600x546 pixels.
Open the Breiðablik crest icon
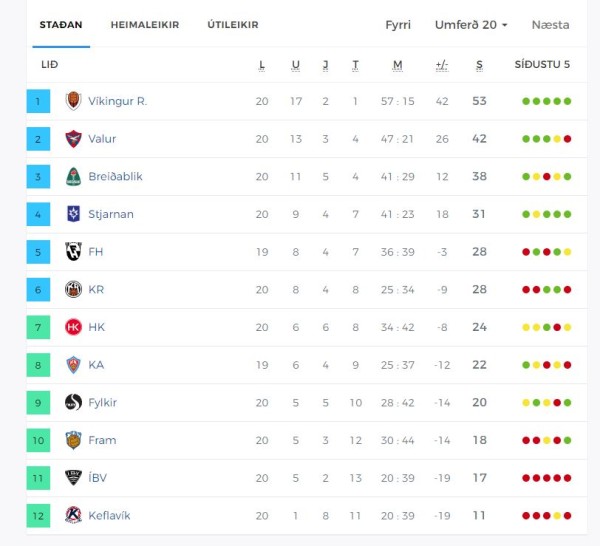[x=73, y=176]
